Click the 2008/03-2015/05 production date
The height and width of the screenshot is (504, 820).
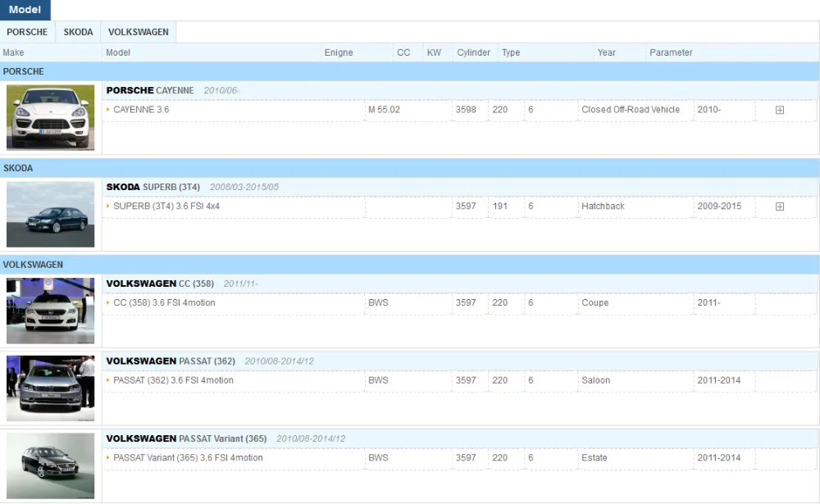[x=244, y=187]
